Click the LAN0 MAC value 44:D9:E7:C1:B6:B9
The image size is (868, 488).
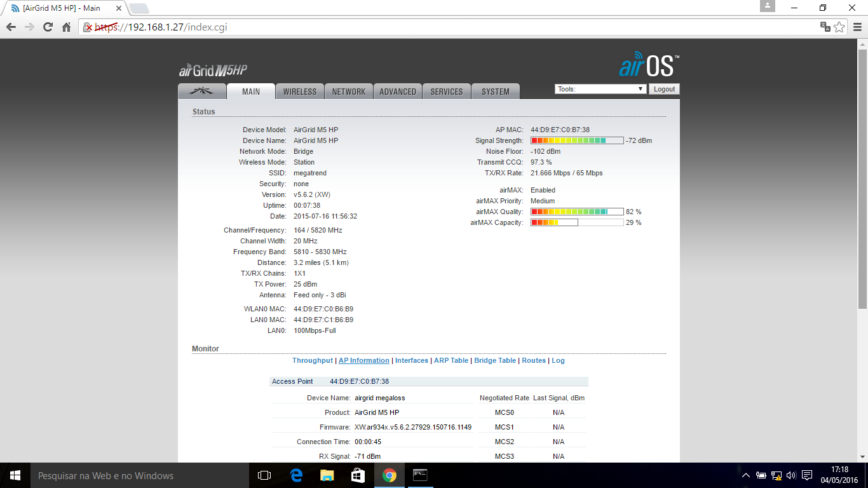[323, 320]
